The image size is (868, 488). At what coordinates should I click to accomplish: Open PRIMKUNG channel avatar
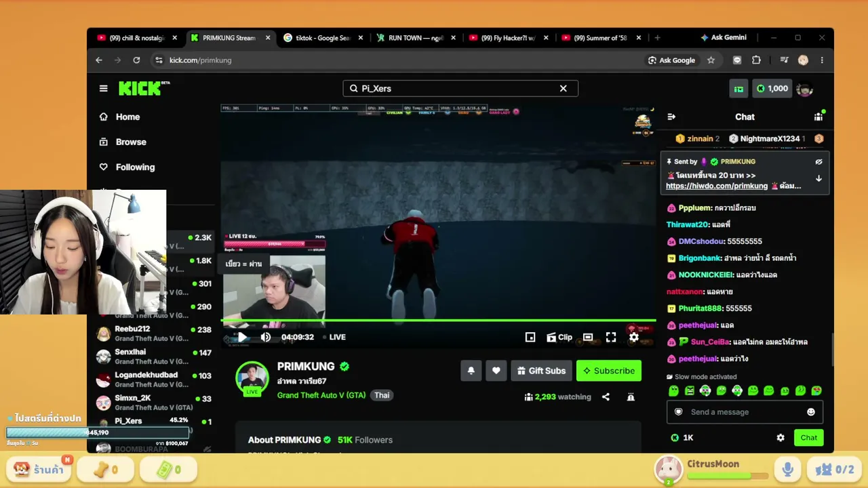click(x=252, y=378)
